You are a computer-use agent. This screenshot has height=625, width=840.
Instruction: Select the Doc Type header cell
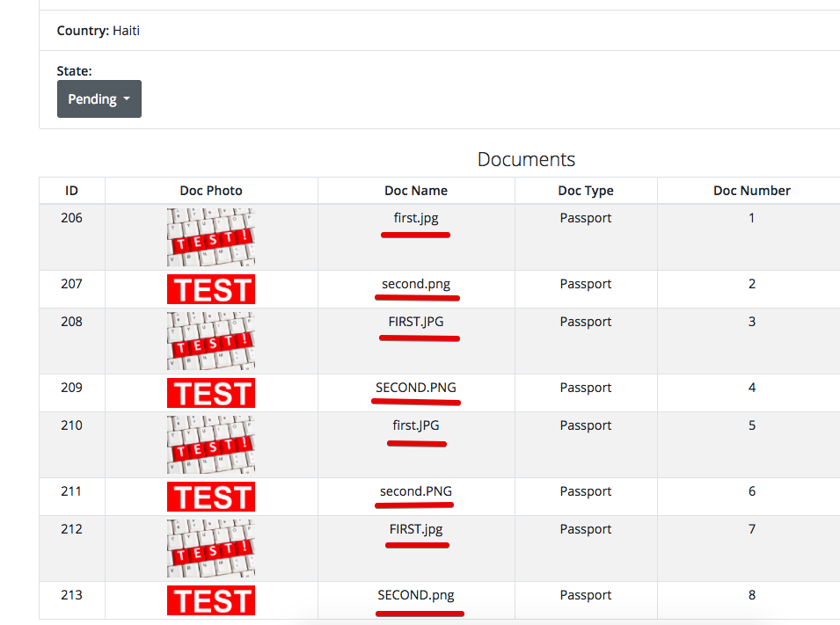(585, 190)
